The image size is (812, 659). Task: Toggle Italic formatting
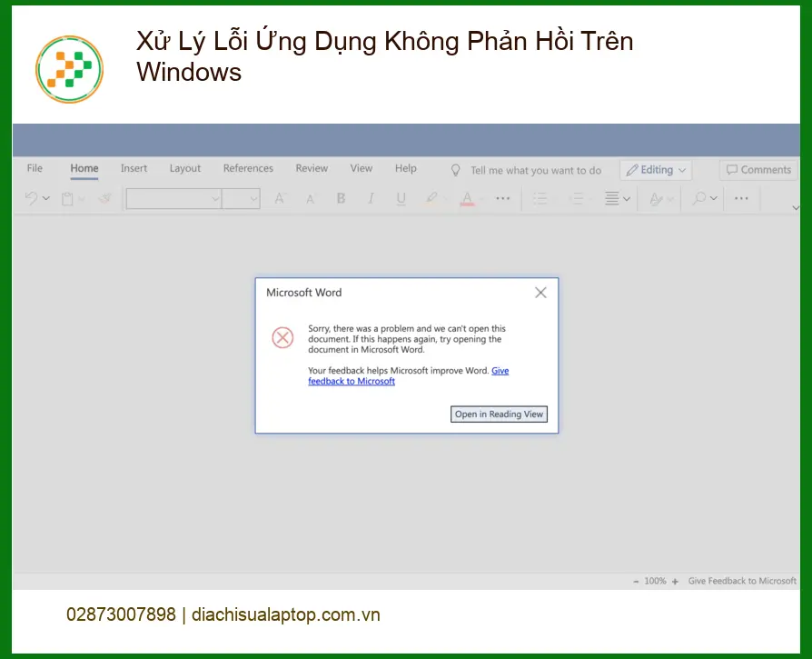[371, 198]
